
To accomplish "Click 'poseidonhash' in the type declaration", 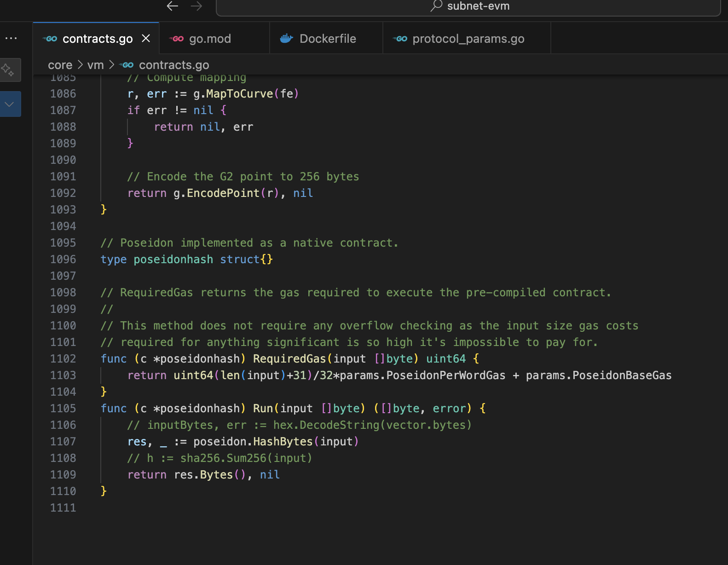I will [173, 259].
